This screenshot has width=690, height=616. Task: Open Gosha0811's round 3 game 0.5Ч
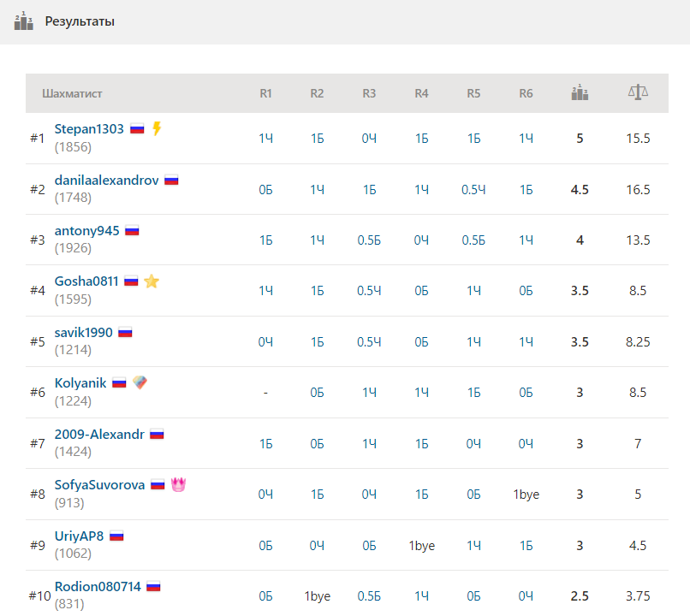(x=369, y=291)
